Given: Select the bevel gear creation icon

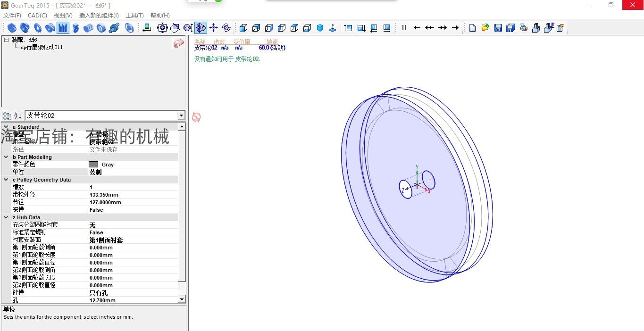Looking at the screenshot, I should click(x=24, y=27).
